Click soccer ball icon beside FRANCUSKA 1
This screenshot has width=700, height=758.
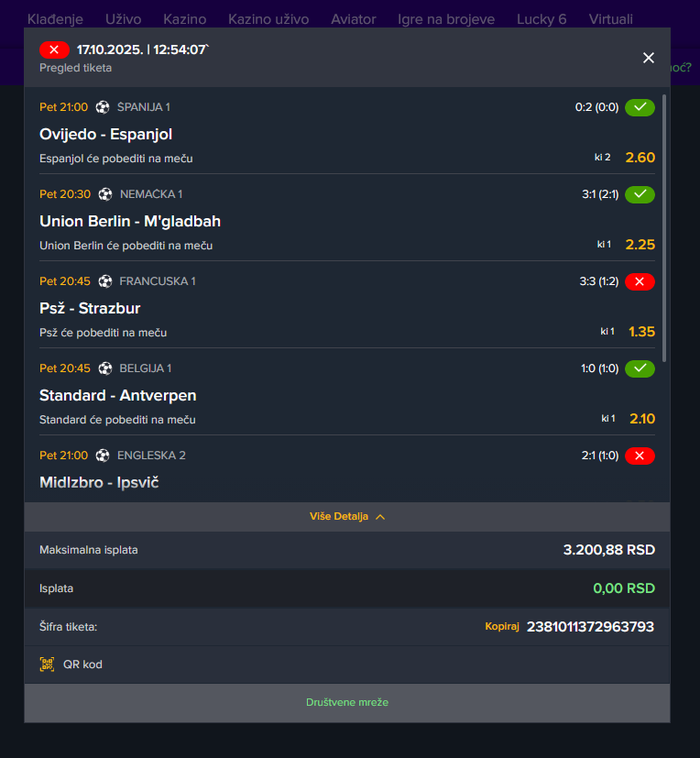(105, 281)
